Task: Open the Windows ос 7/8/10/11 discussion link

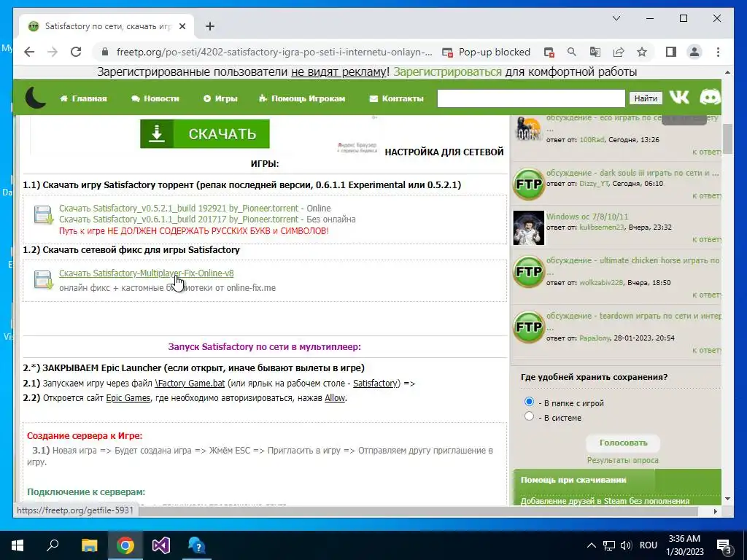Action: pos(587,217)
